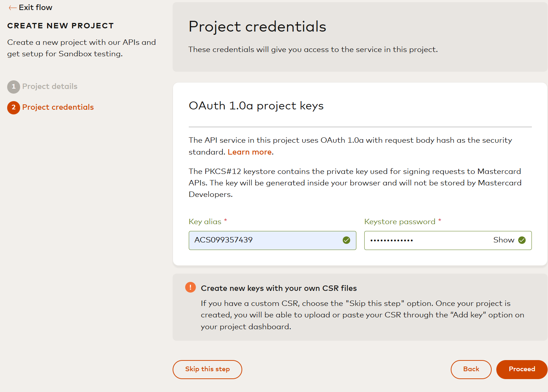Click the Exit flow text link
548x392 pixels.
click(36, 8)
